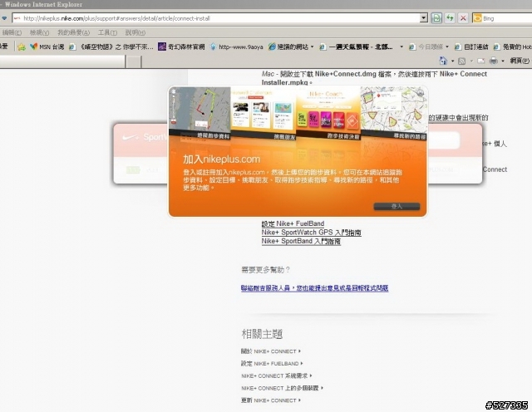
Task: Expand the feeds dropdown arrow
Action: tap(471, 61)
